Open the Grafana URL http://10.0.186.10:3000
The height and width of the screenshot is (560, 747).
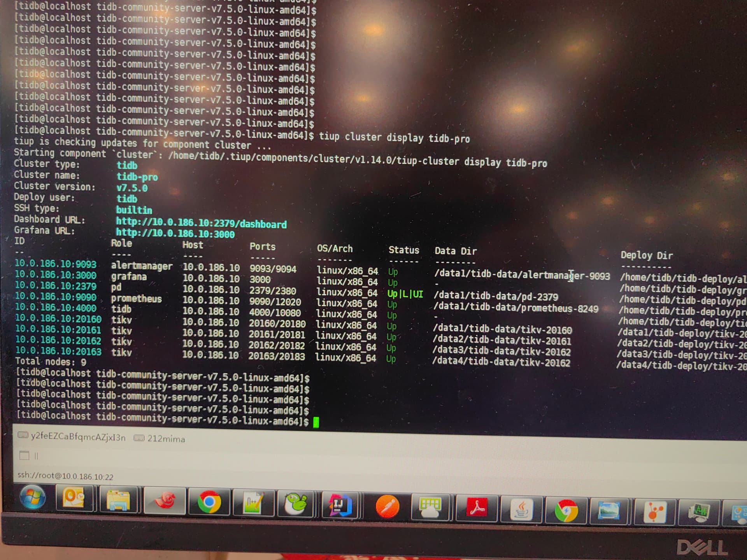(175, 233)
